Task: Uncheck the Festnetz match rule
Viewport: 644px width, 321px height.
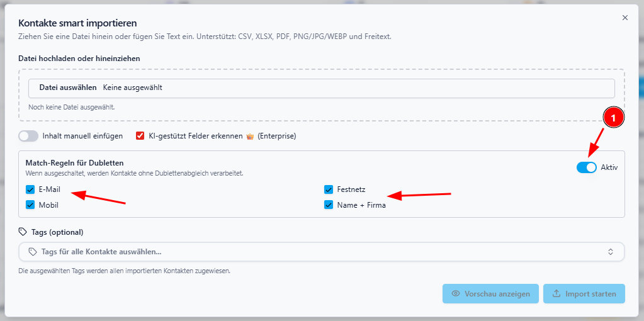Action: [329, 189]
